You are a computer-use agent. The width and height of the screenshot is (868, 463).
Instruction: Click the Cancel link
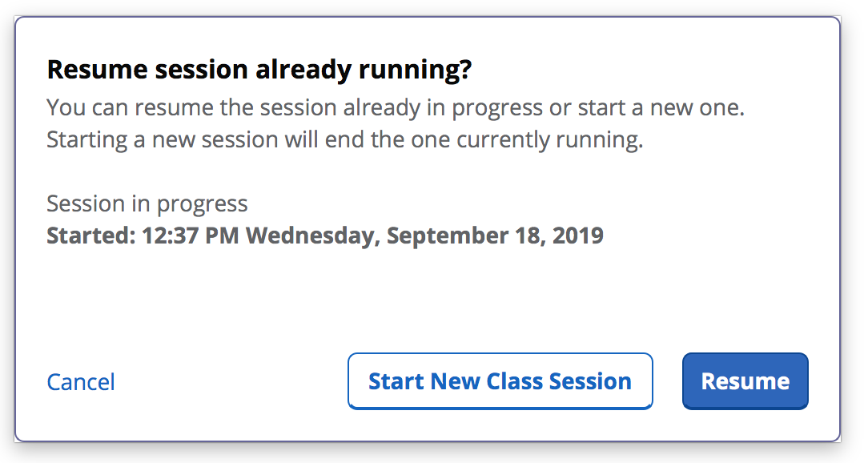(81, 382)
